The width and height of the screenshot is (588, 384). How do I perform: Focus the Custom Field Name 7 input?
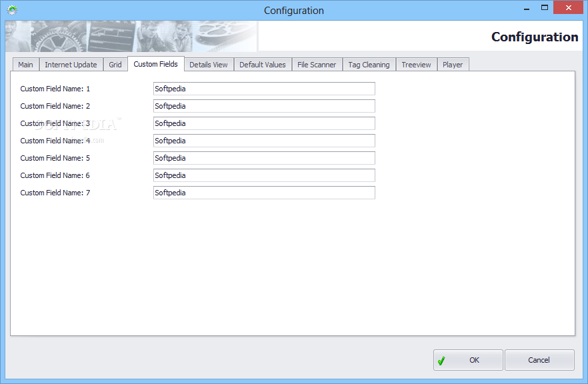point(264,193)
